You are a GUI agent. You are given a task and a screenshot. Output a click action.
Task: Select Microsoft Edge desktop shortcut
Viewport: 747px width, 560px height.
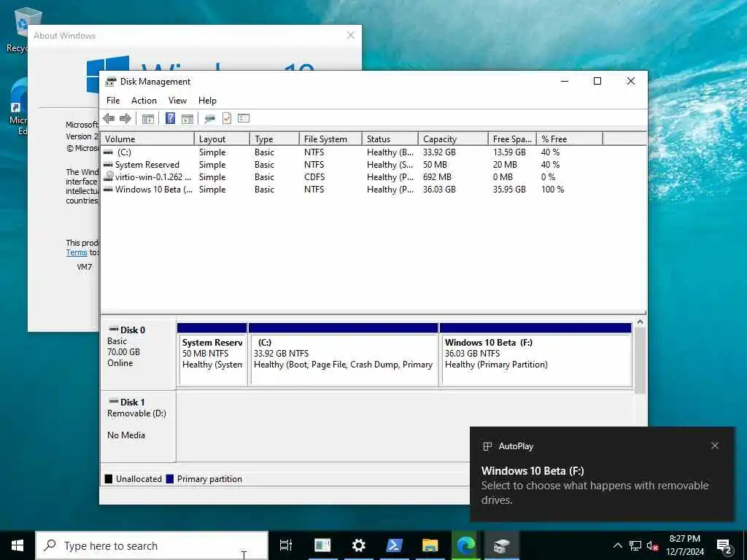pos(18,107)
